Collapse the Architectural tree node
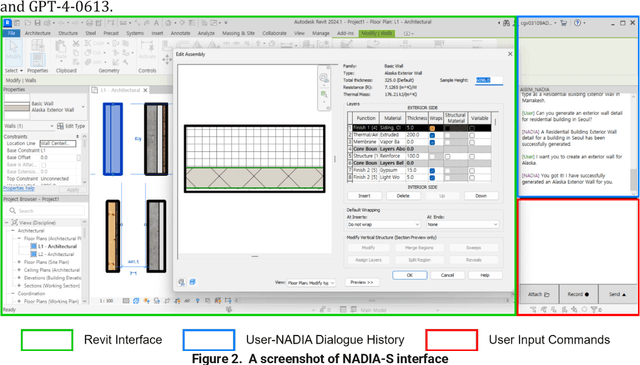640x365 pixels. [13, 231]
